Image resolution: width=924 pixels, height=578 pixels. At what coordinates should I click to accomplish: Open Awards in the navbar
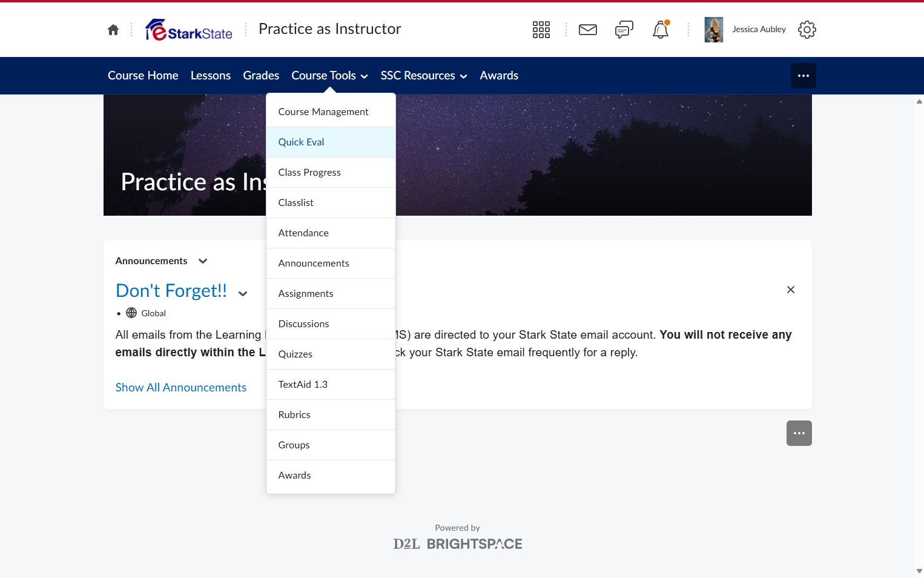pos(499,76)
